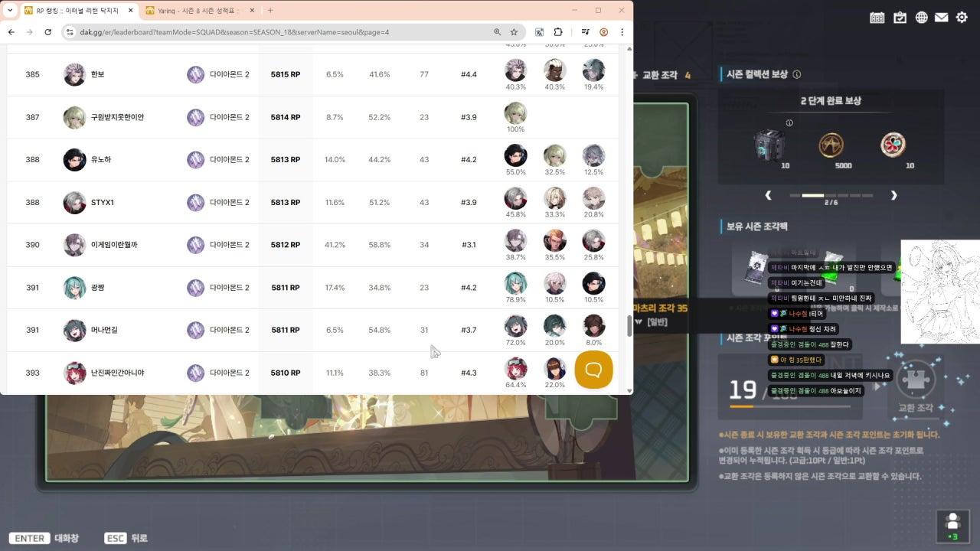The image size is (980, 551).
Task: Open the friends list icon in the game
Action: 952,525
